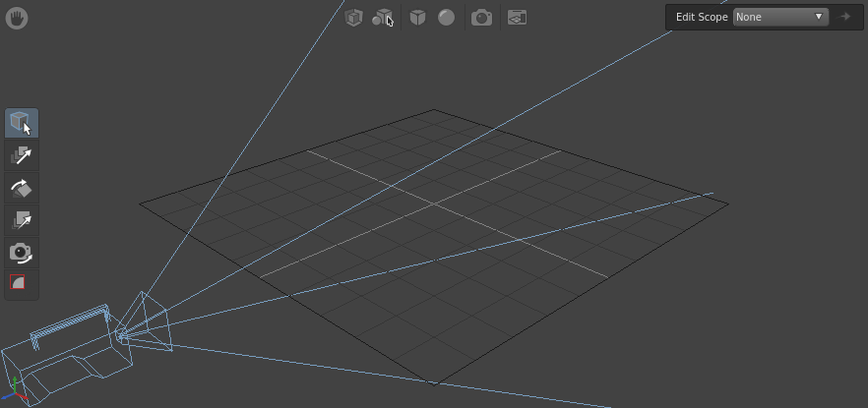Select the Translate tool
Screen dimensions: 868x408
coord(22,155)
